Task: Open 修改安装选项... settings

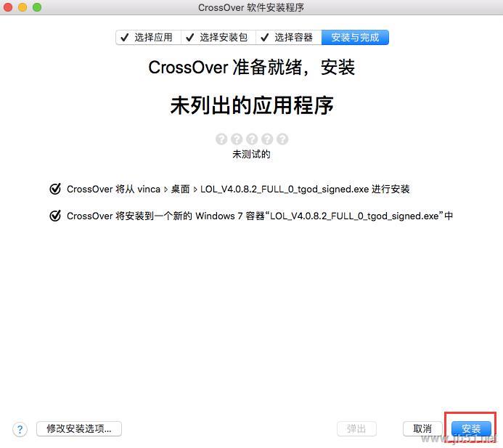Action: point(79,428)
